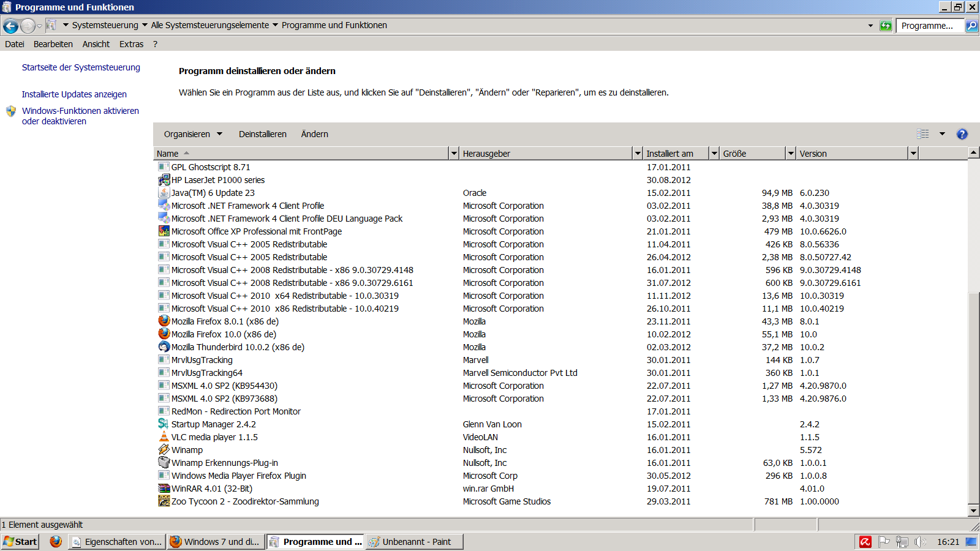Click the Deinstallieren button
The height and width of the screenshot is (551, 980).
tap(262, 134)
